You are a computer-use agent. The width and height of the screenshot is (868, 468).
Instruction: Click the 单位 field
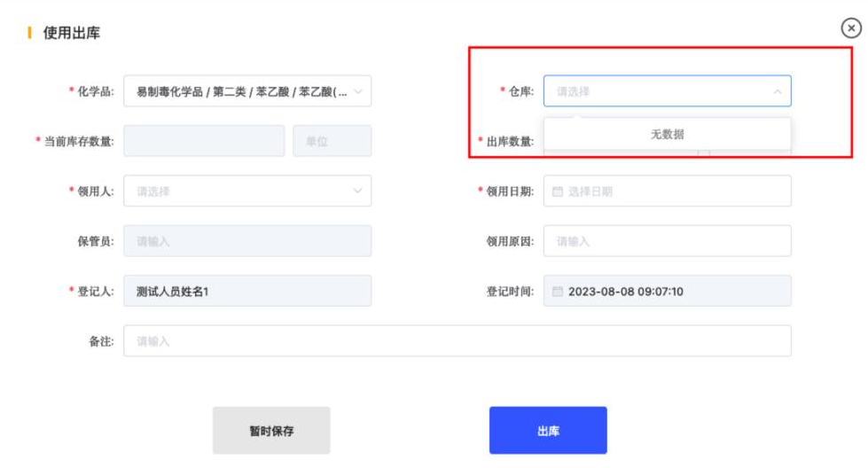(332, 141)
